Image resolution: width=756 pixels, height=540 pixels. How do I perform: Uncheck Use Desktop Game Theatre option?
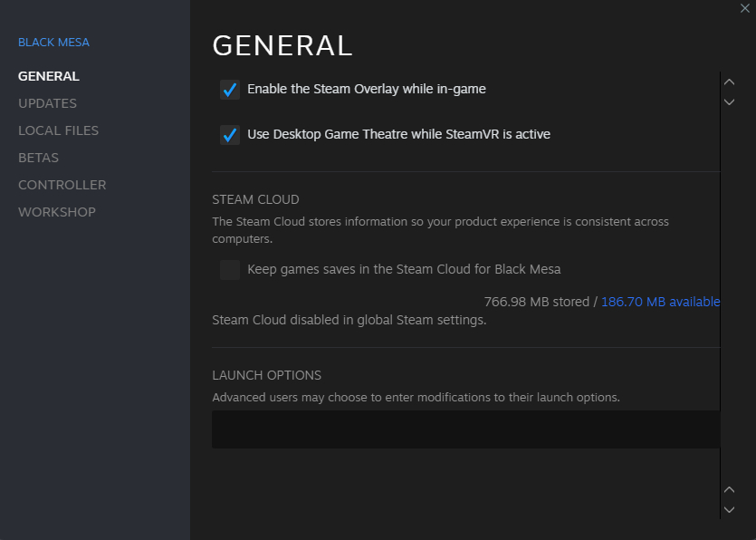[x=230, y=134]
